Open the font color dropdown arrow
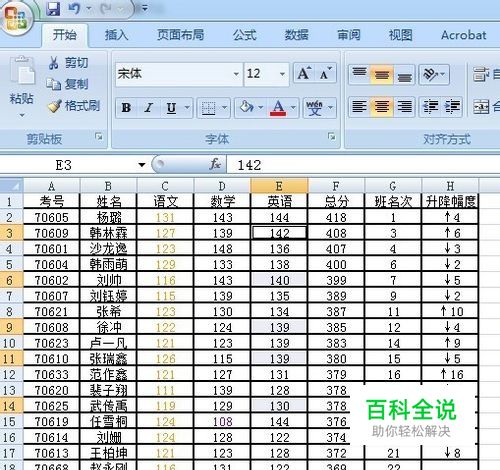This screenshot has width=500, height=470. point(293,108)
